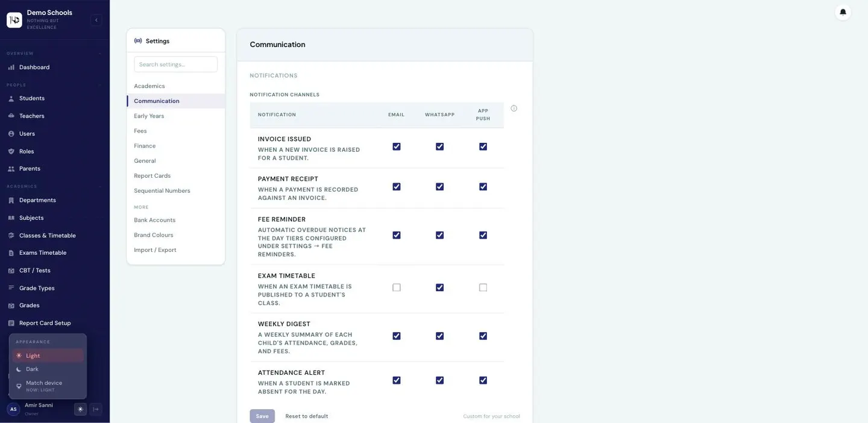Disable WhatsApp for Payment Receipt

440,187
